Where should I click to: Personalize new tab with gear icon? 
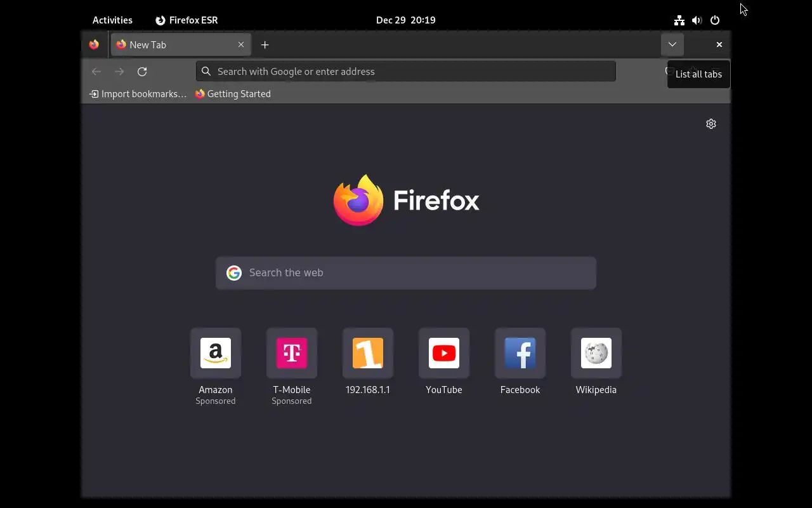(711, 124)
